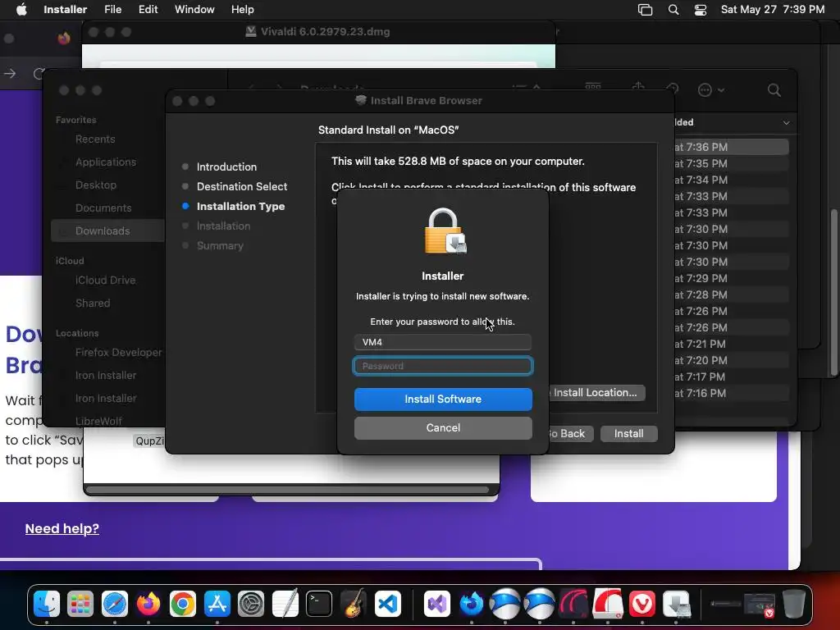Viewport: 840px width, 630px height.
Task: Click the Change Install Location button
Action: 597,393
